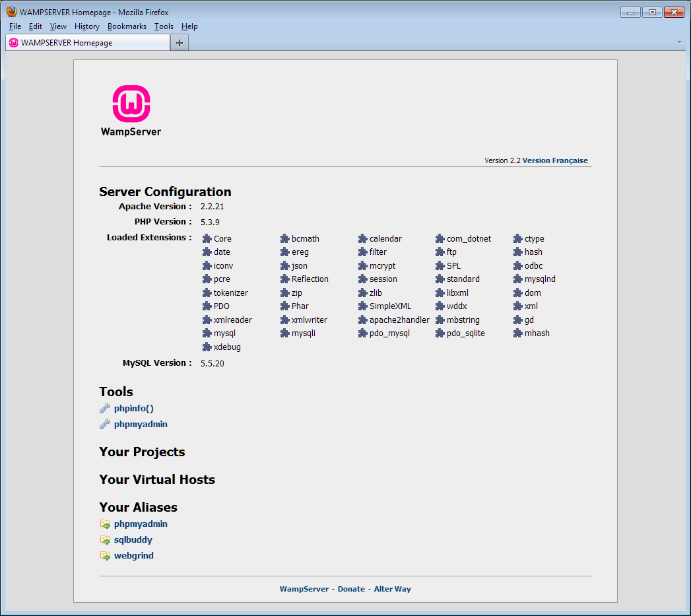The height and width of the screenshot is (616, 691).
Task: Click the folder icon beside phpmyadmin alias
Action: click(105, 524)
